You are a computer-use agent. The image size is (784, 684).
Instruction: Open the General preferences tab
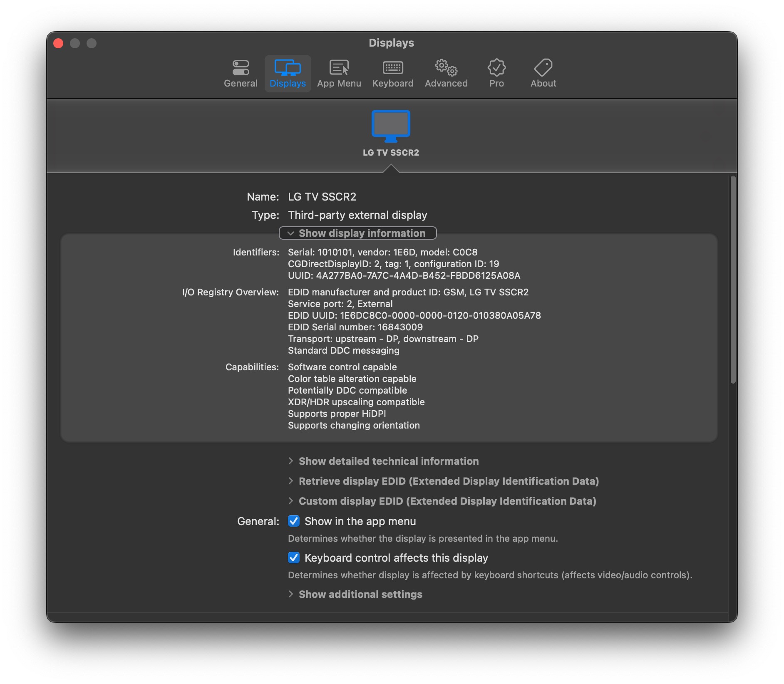(x=241, y=74)
